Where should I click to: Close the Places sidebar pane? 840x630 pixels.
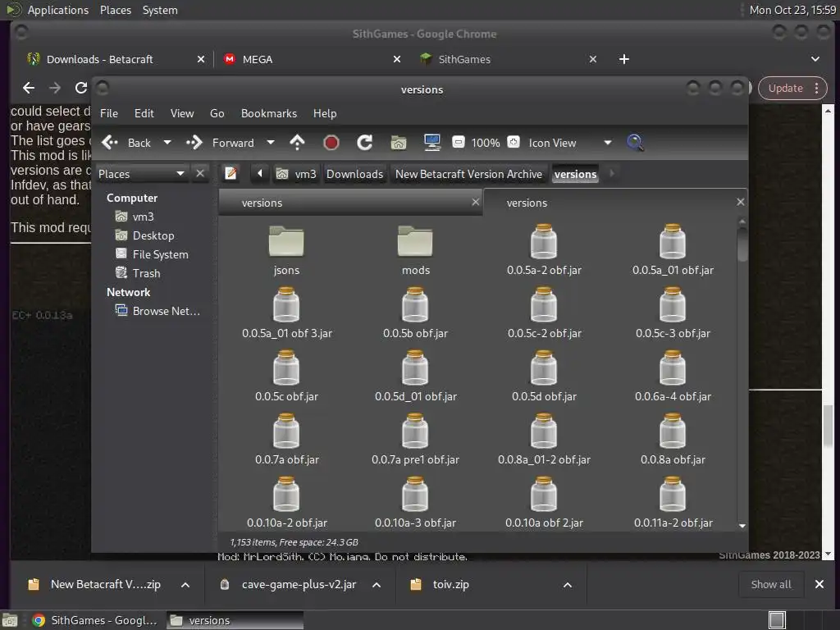pyautogui.click(x=200, y=174)
